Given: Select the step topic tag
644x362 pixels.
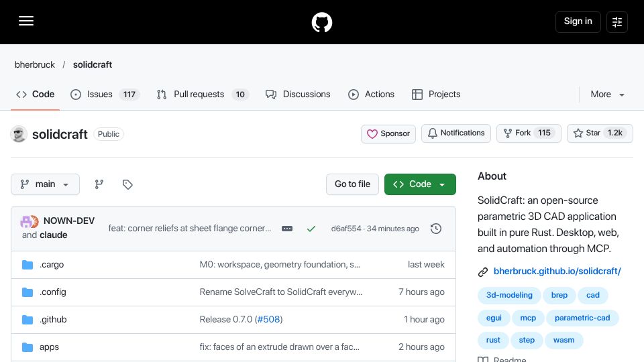Looking at the screenshot, I should pyautogui.click(x=527, y=341).
